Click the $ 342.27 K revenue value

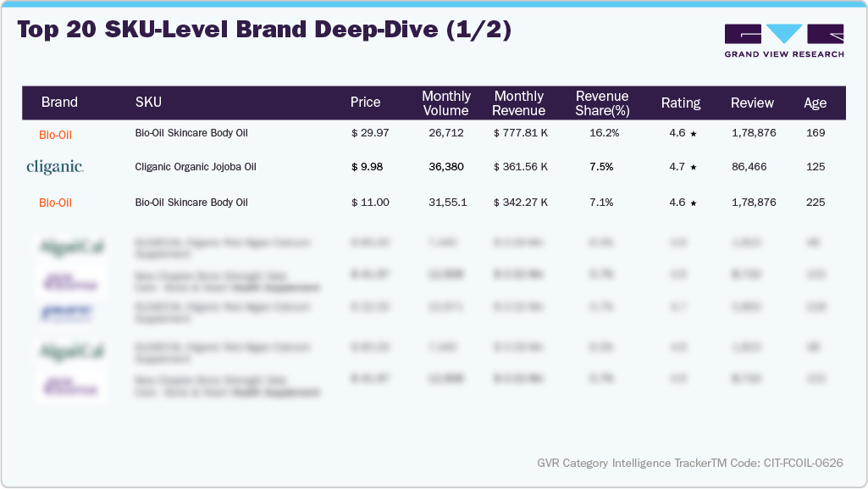coord(520,203)
